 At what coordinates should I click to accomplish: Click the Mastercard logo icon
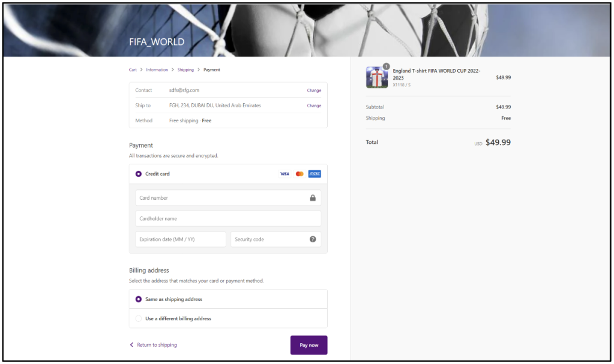299,174
